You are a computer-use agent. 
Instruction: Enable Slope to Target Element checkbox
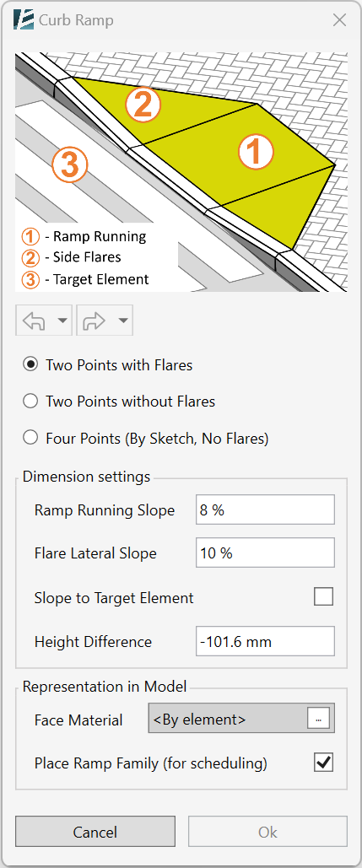324,596
